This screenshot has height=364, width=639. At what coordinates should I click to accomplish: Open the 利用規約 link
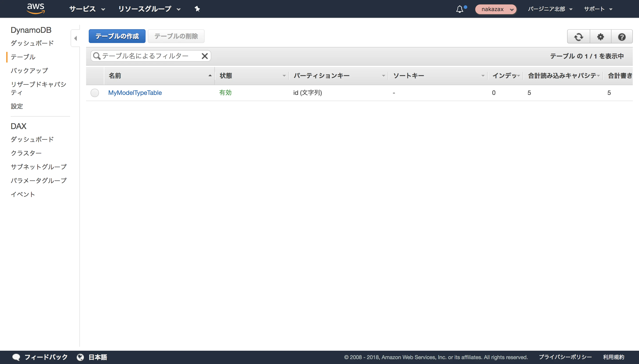(x=613, y=357)
